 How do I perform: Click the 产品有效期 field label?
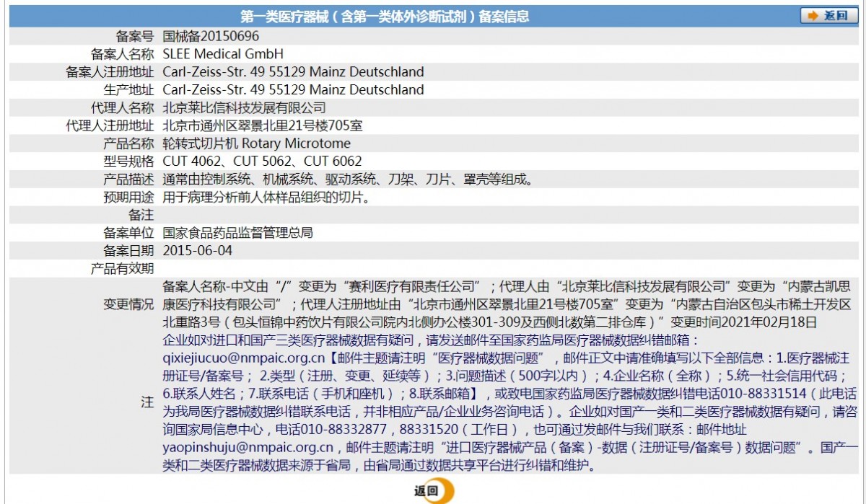pyautogui.click(x=122, y=269)
